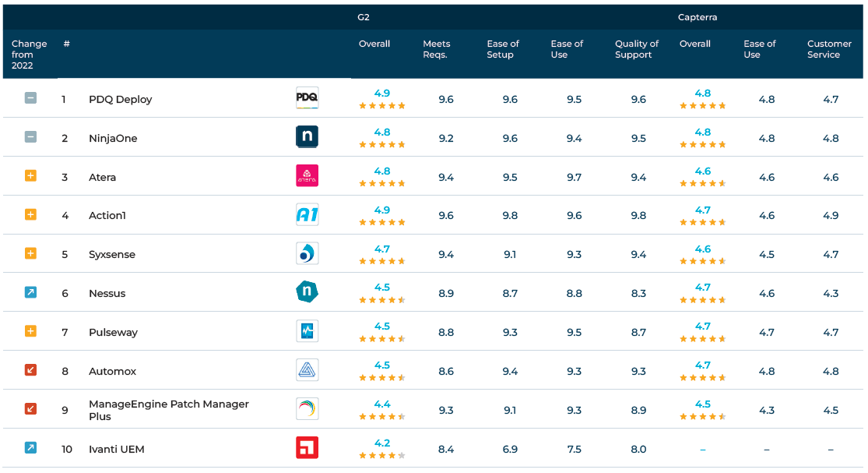Select the Pulseway logo icon
The width and height of the screenshot is (868, 473).
tap(307, 331)
